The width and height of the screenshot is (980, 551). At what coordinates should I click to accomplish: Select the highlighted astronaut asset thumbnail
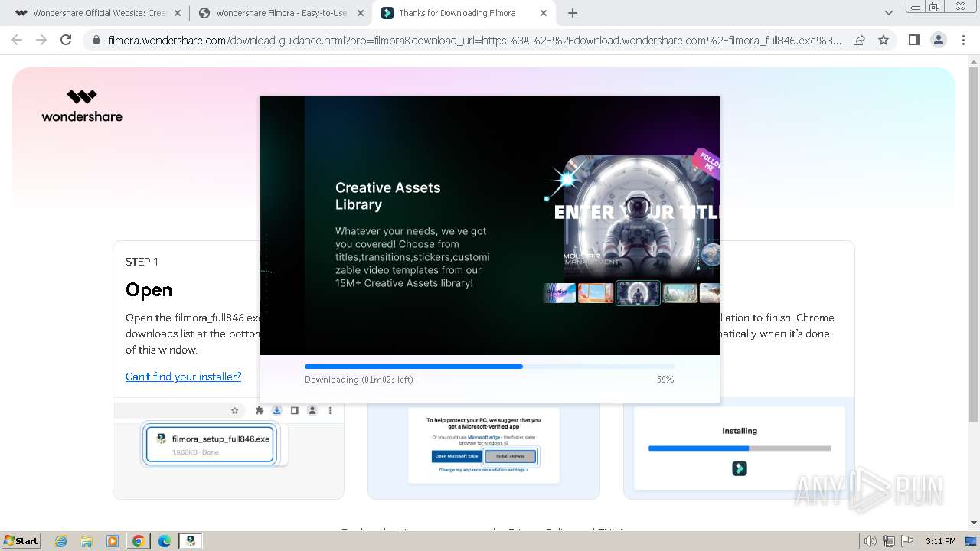pos(638,293)
